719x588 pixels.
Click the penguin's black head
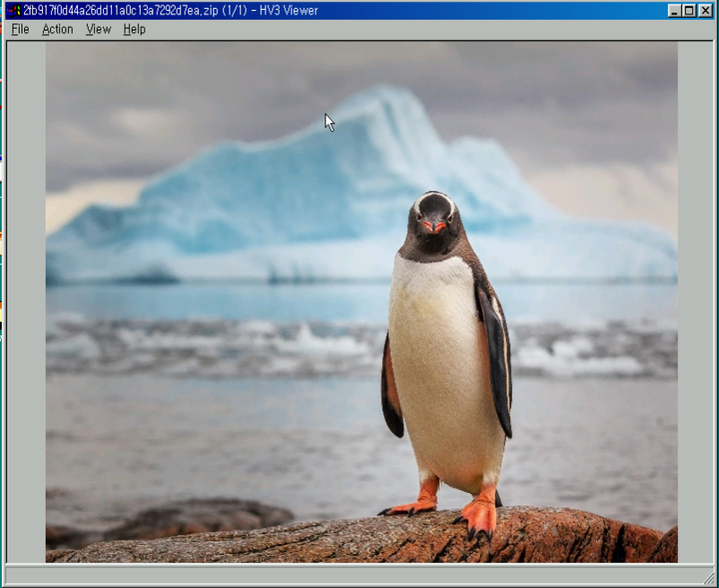point(434,208)
